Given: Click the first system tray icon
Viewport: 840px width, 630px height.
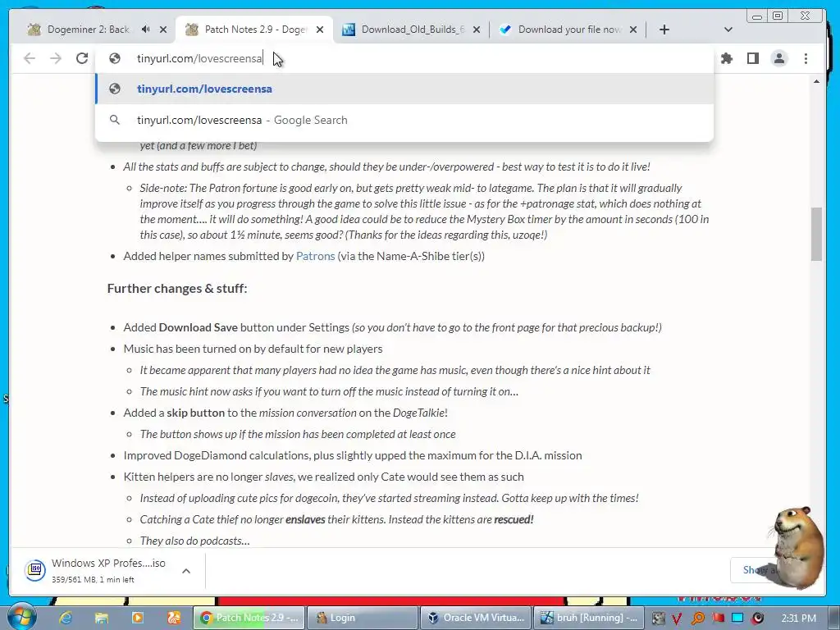Looking at the screenshot, I should (x=658, y=619).
